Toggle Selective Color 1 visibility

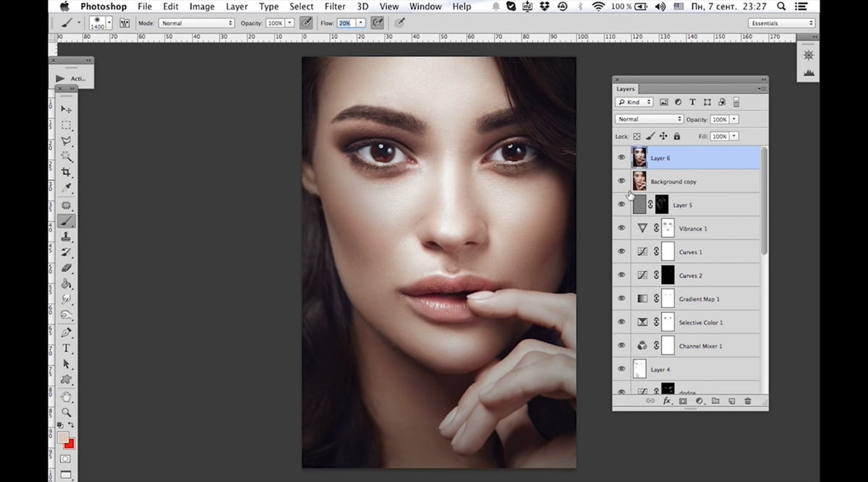621,322
